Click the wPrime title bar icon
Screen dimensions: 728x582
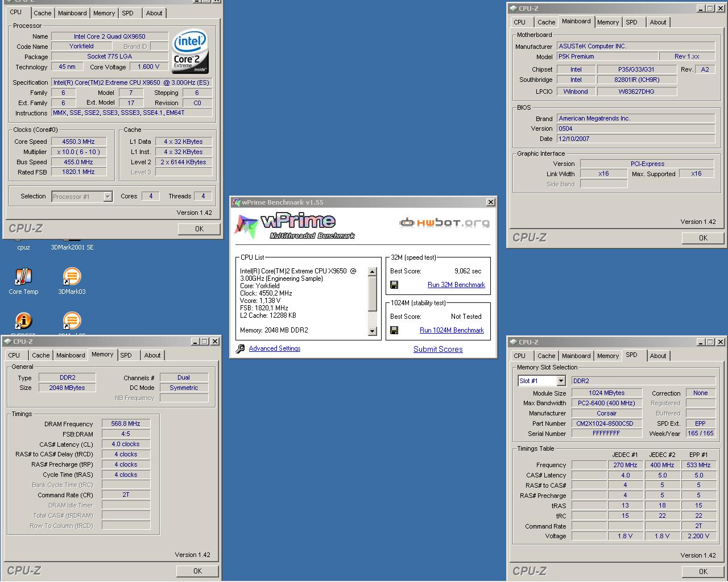[237, 202]
